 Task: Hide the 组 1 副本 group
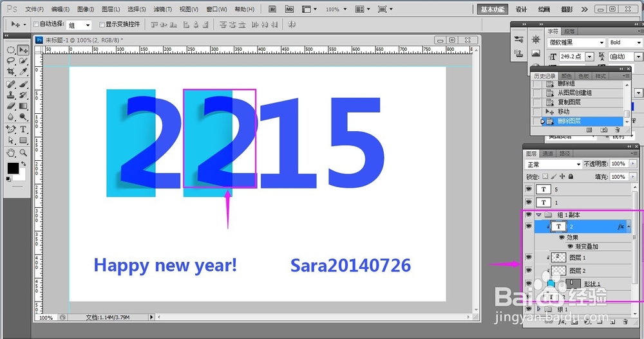click(x=529, y=215)
